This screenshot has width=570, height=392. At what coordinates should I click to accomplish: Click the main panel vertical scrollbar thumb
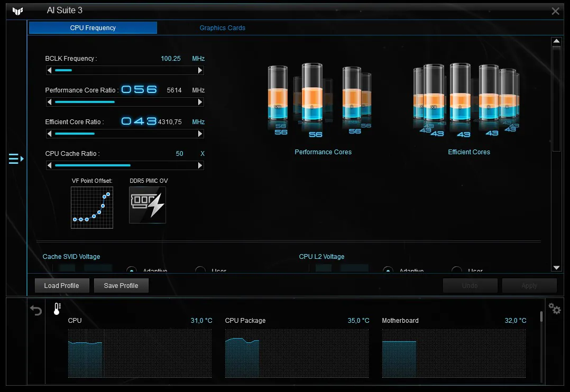557,98
